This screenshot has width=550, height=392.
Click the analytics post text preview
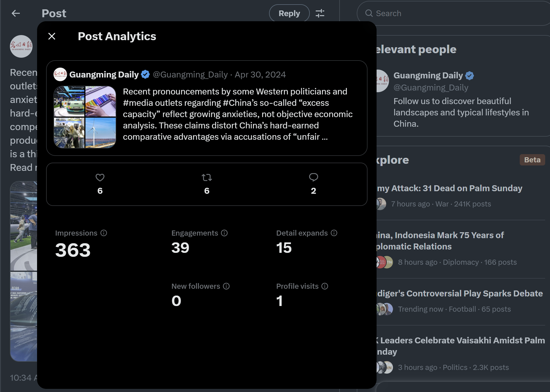click(x=238, y=114)
